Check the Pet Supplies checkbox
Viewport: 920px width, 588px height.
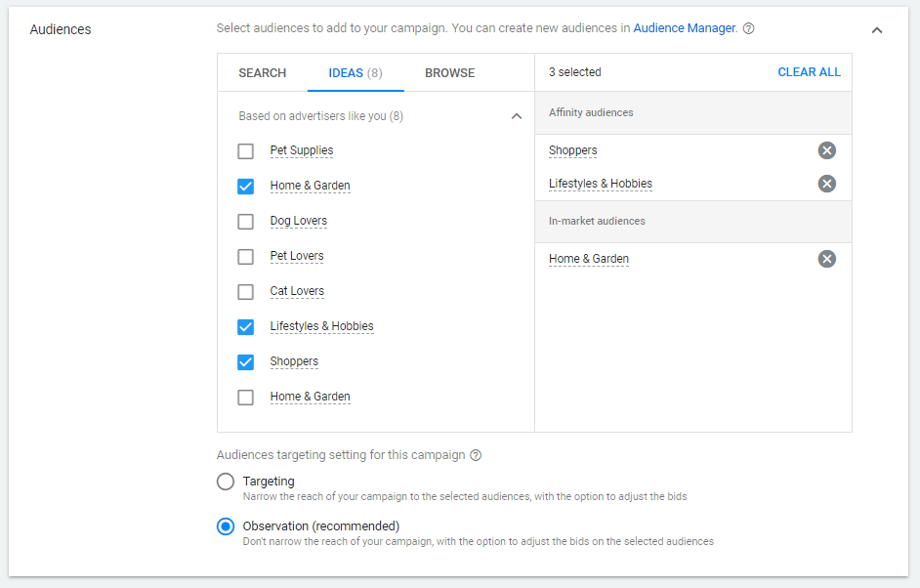246,151
